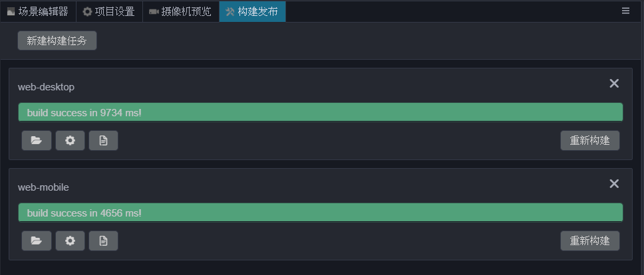Open web-desktop build output folder
The image size is (644, 275).
pyautogui.click(x=37, y=141)
